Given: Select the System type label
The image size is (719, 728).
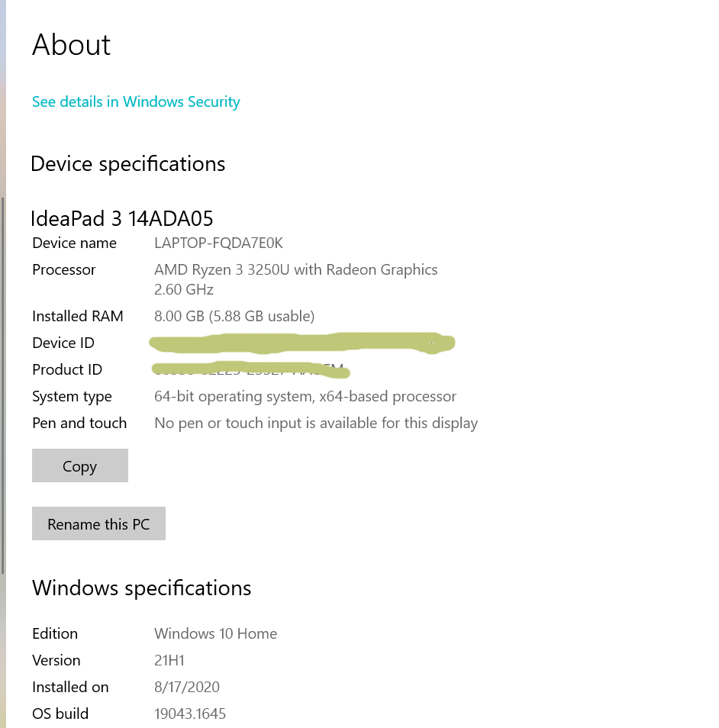Looking at the screenshot, I should coord(72,397).
